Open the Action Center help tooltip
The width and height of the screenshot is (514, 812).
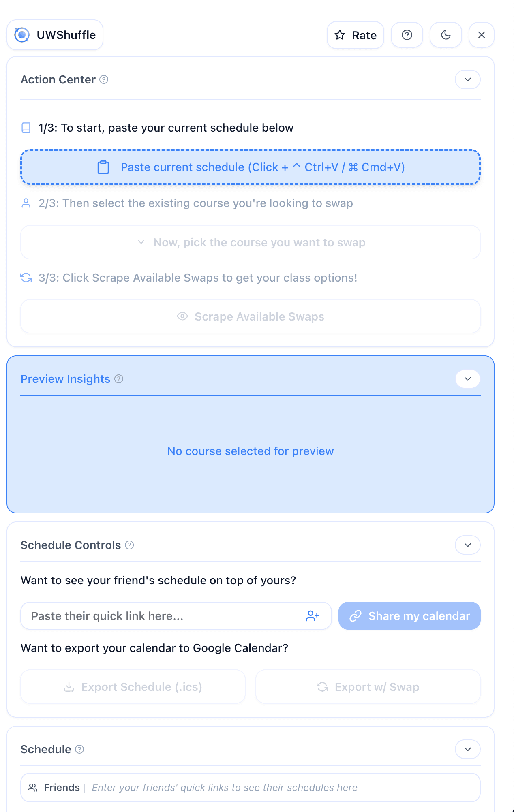[104, 79]
